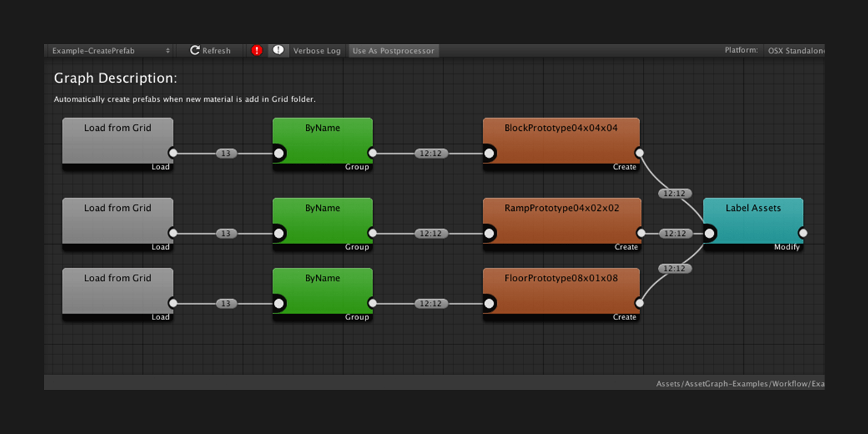
Task: Click the output port of the Label Assets node
Action: (803, 233)
